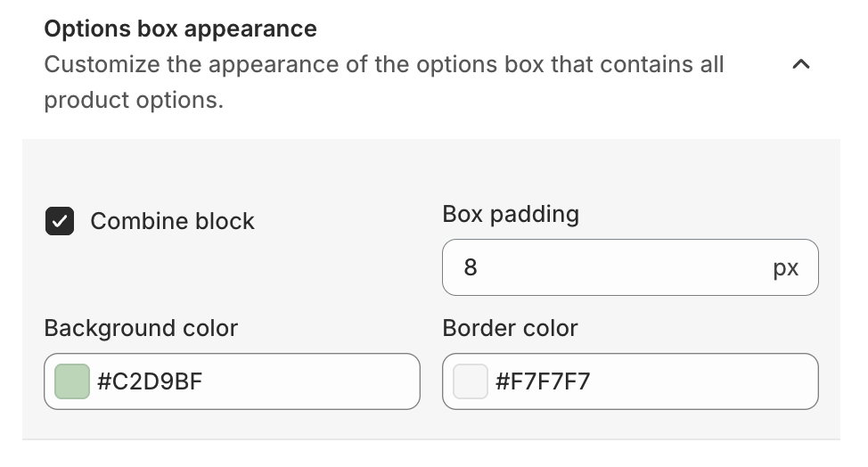This screenshot has height=467, width=868.
Task: Click the "Background color" label
Action: 141,328
